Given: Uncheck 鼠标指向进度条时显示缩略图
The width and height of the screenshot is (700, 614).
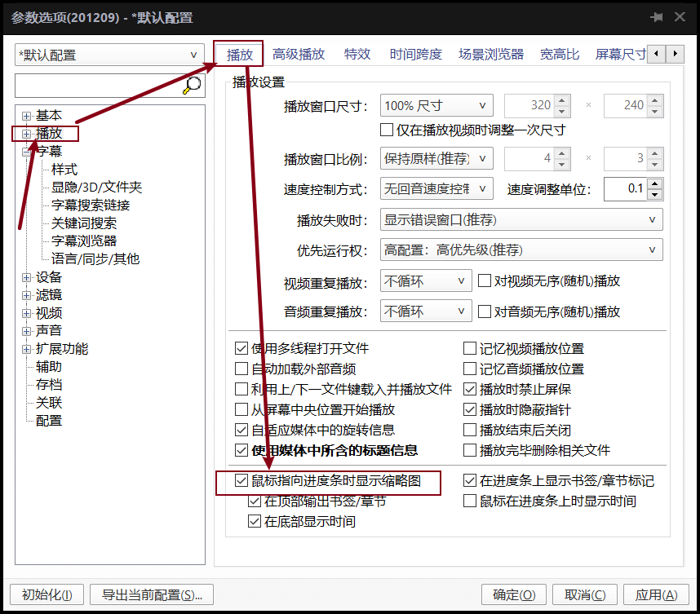Looking at the screenshot, I should click(241, 481).
